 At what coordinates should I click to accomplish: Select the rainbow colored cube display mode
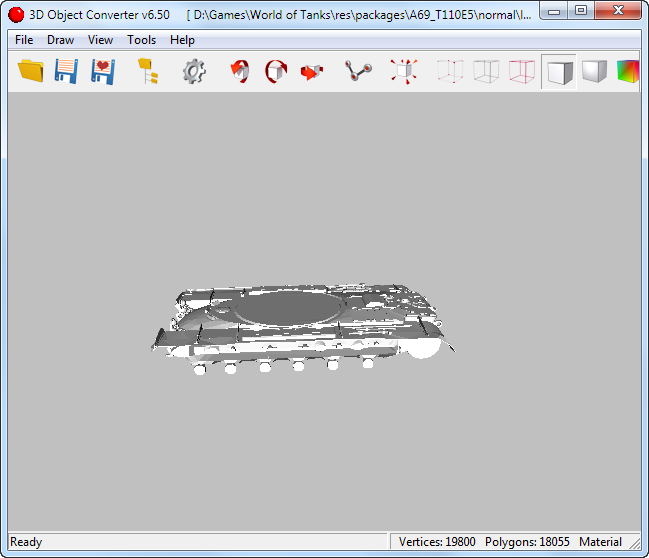coord(628,71)
